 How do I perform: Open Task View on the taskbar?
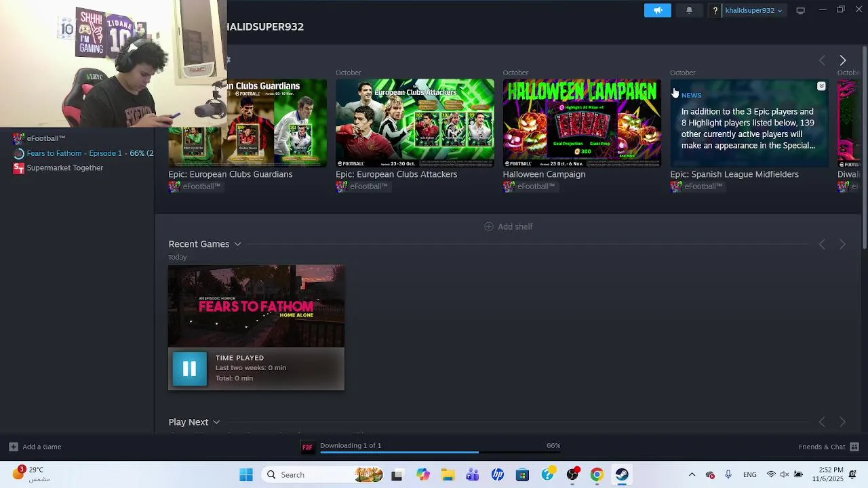point(397,475)
